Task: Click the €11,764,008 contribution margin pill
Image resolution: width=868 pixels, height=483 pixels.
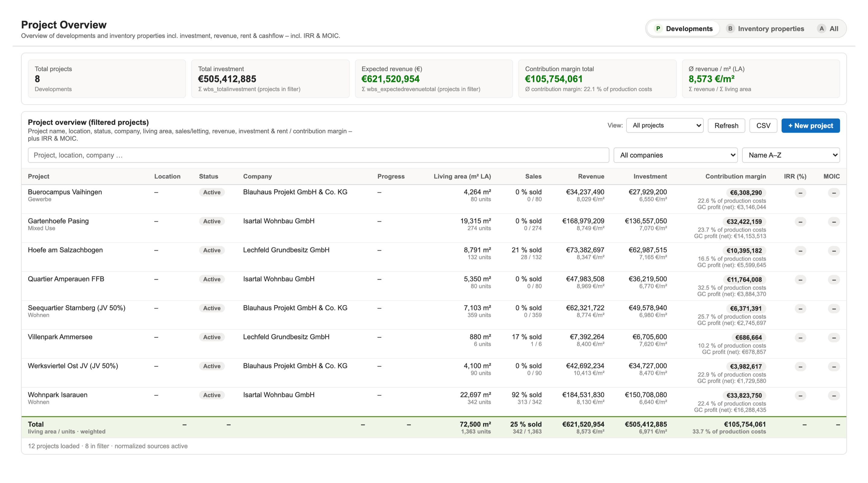Action: (x=744, y=280)
